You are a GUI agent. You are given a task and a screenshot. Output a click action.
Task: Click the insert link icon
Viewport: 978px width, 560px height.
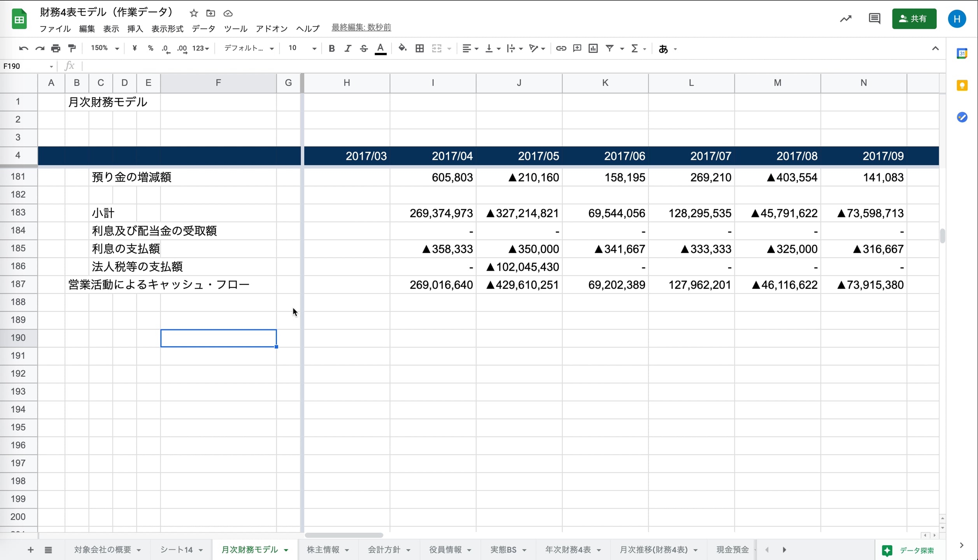[561, 48]
